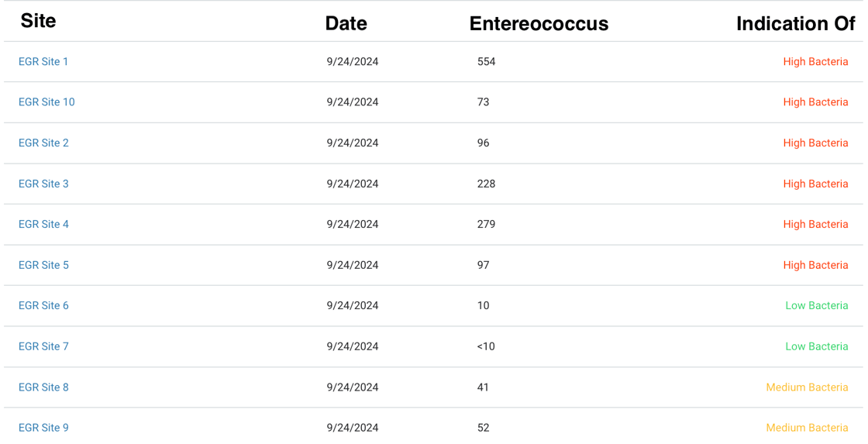Select the 554 value for EGR Site 1
Image resolution: width=868 pixels, height=444 pixels.
click(x=486, y=61)
